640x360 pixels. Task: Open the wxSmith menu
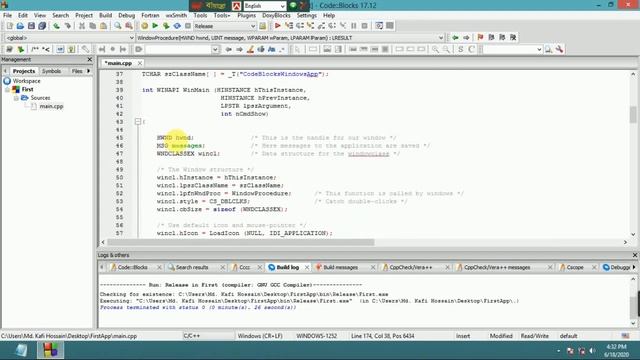tap(176, 16)
